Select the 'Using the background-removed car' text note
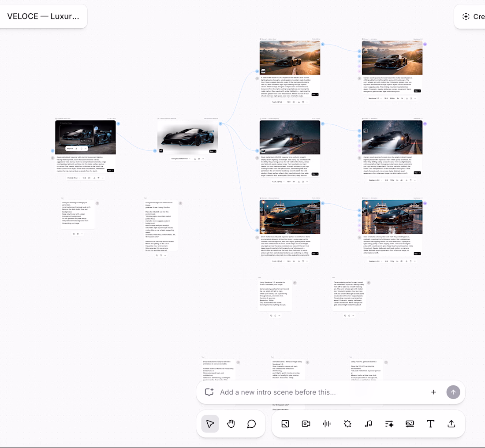Screen dimensions: 485x448 (x=161, y=226)
